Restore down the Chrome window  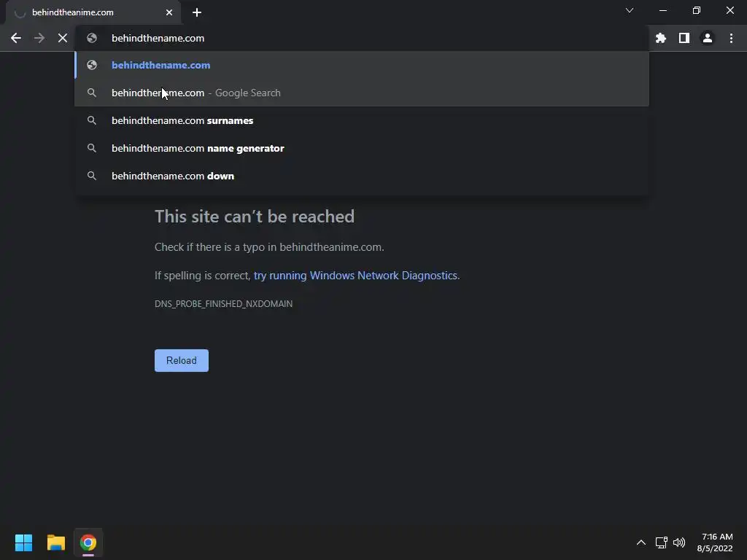click(x=697, y=10)
